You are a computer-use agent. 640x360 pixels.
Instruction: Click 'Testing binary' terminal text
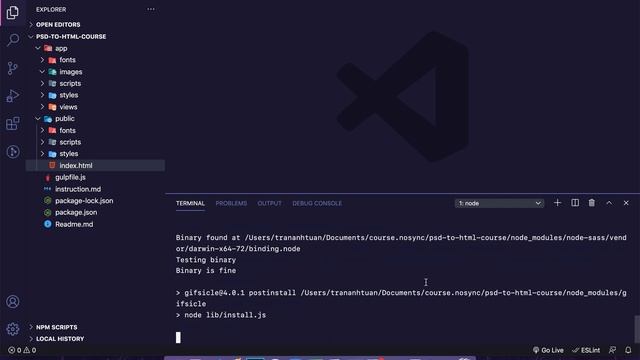tap(206, 260)
